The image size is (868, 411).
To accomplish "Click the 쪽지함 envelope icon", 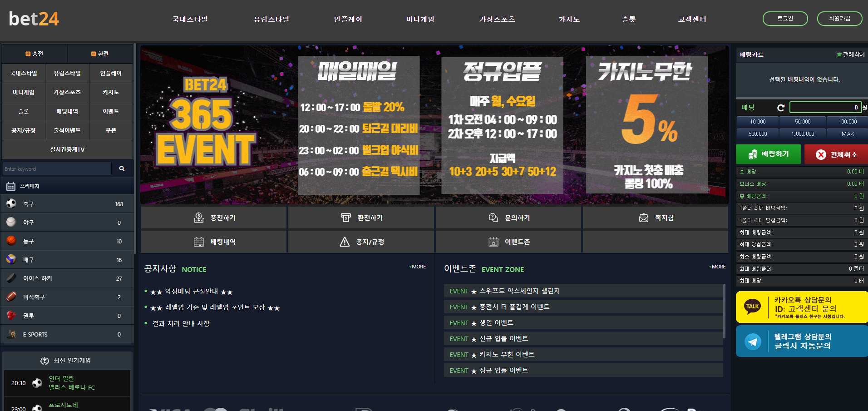I will (644, 218).
